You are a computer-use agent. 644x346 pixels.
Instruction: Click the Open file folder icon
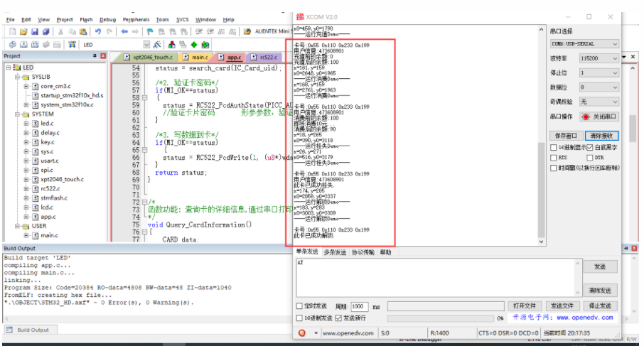click(x=23, y=31)
